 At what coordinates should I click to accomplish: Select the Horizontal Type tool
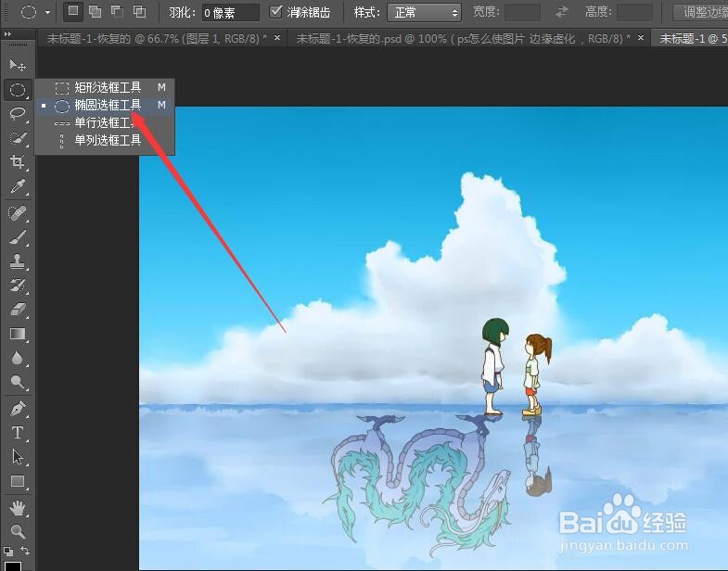tap(18, 433)
